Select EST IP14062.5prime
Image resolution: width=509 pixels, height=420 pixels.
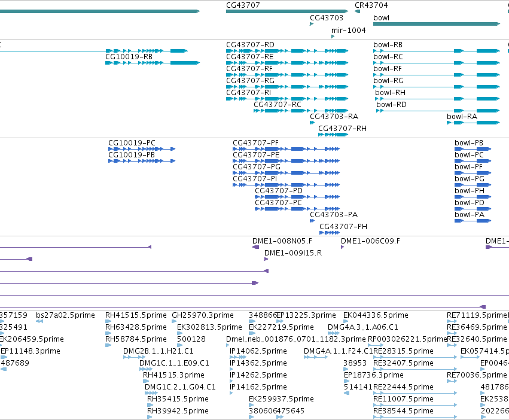pyautogui.click(x=238, y=357)
